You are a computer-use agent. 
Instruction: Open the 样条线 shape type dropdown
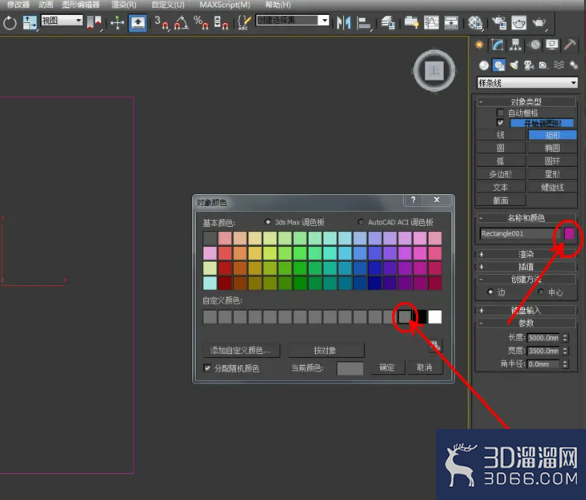click(527, 83)
